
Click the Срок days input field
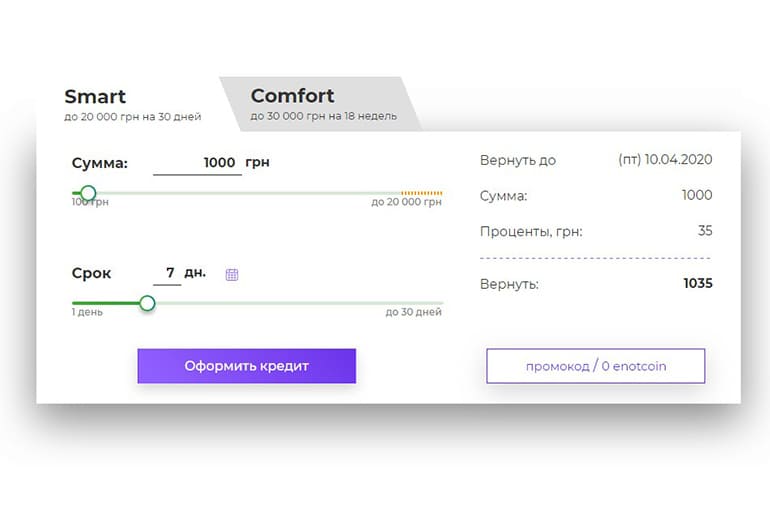click(167, 272)
